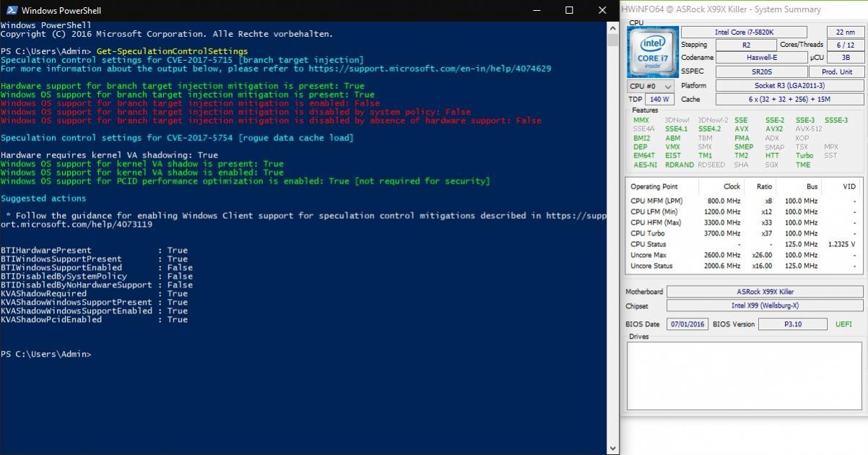Click the Chipset Intel X99 (Wellsburg-X) field
The image size is (868, 455).
coord(765,306)
